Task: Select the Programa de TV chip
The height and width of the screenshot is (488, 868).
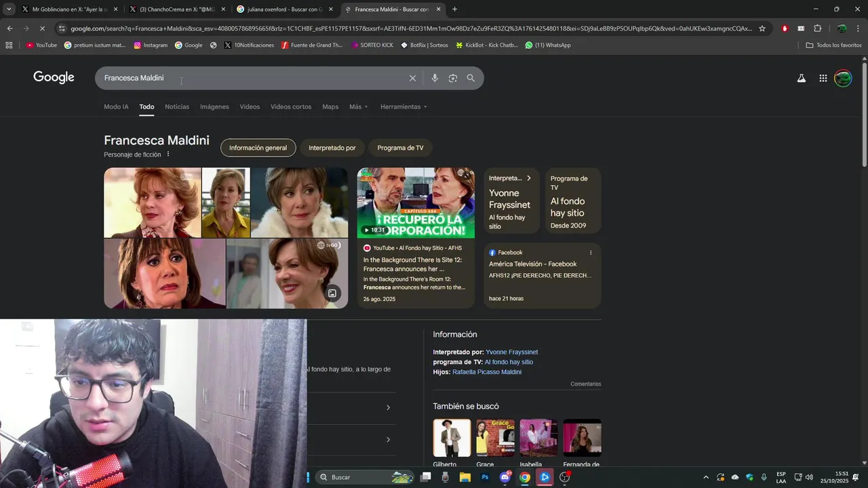Action: coord(400,148)
